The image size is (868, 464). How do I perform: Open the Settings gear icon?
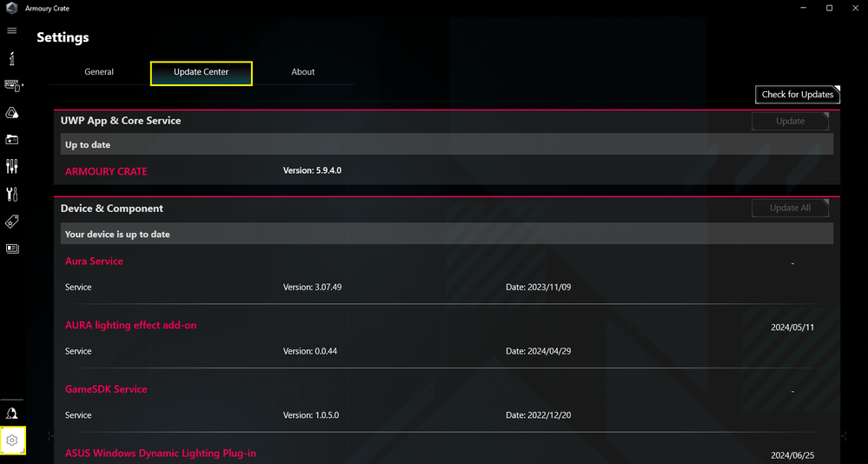[x=12, y=441]
